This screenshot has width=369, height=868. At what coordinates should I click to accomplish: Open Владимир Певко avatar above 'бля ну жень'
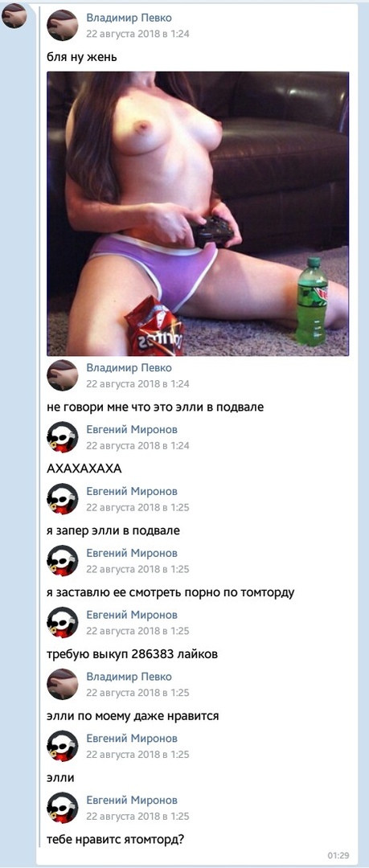(63, 26)
